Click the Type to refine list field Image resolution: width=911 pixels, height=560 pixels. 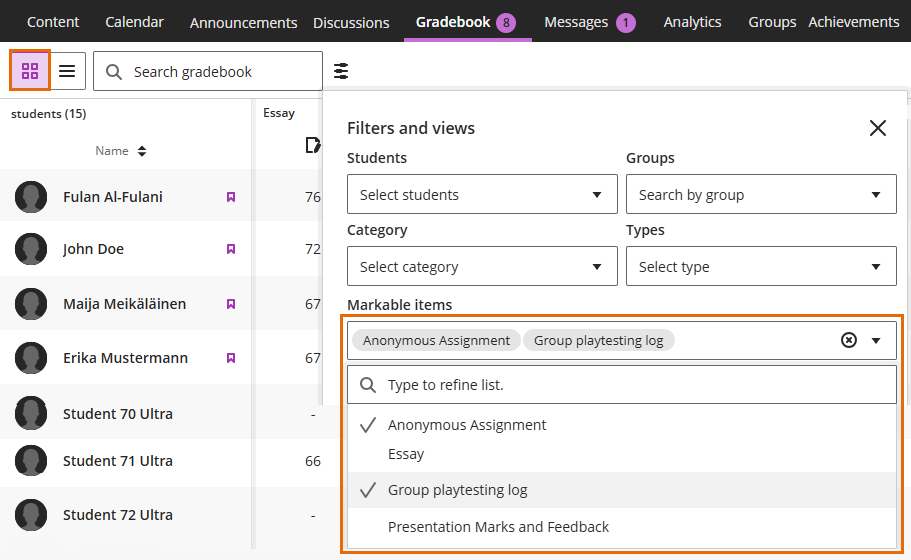pos(622,385)
